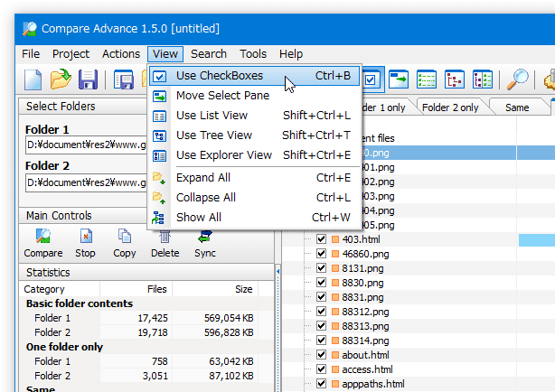
Task: Click the New project toolbar icon
Action: tap(33, 79)
